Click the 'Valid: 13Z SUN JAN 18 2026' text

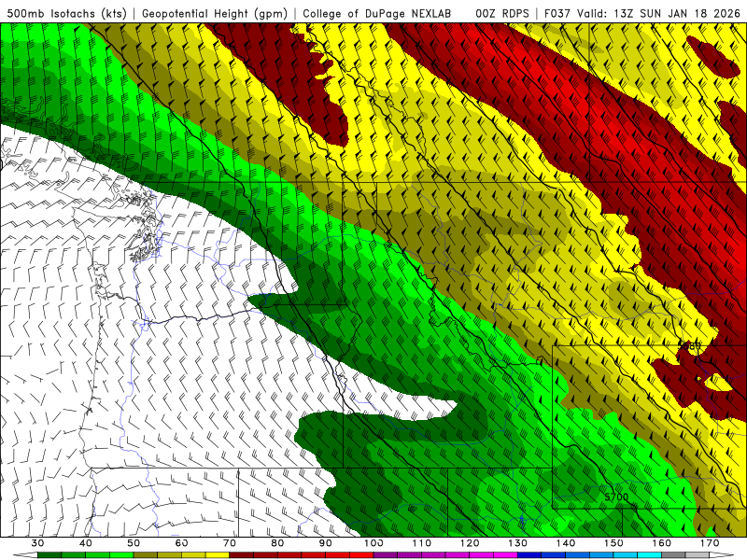point(658,13)
